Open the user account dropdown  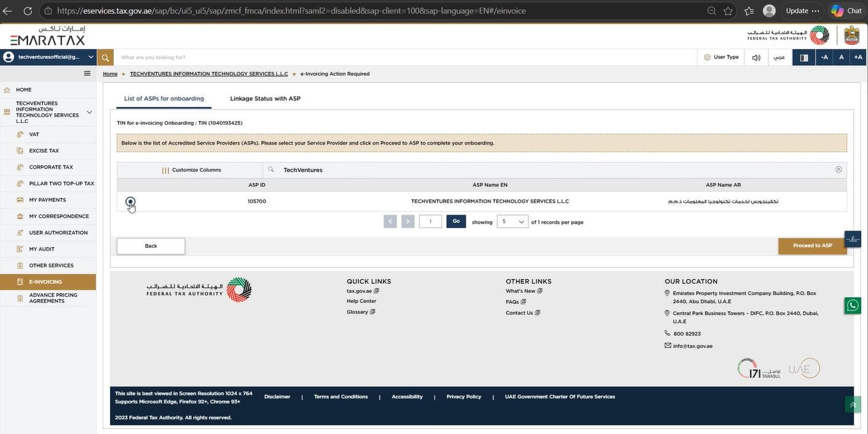click(48, 57)
